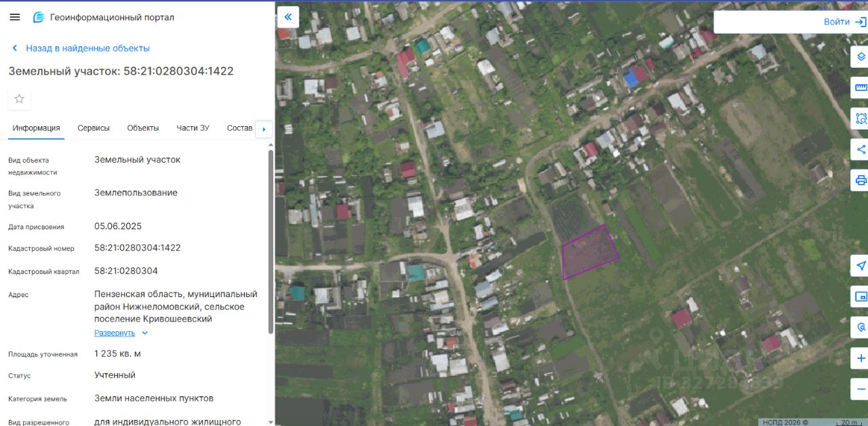Expand the address with Развернуть

point(121,333)
